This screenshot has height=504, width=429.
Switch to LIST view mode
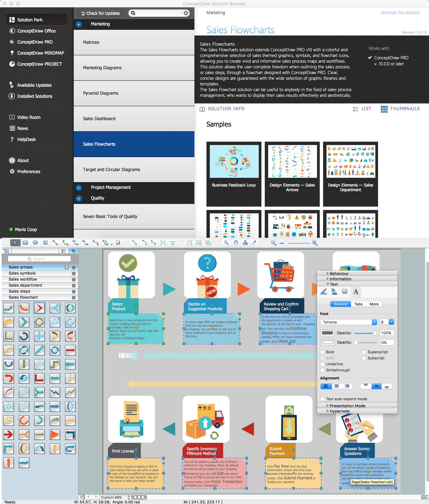pyautogui.click(x=362, y=109)
